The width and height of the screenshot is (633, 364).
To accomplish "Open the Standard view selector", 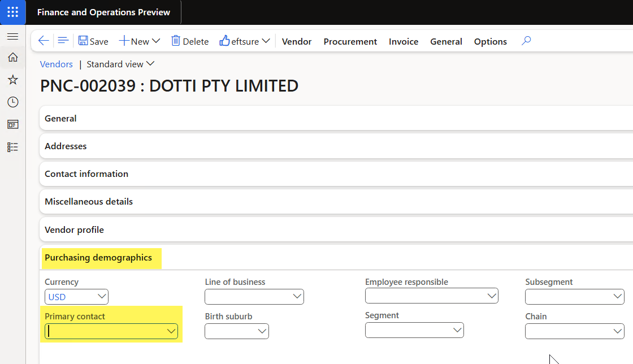I will pyautogui.click(x=120, y=64).
